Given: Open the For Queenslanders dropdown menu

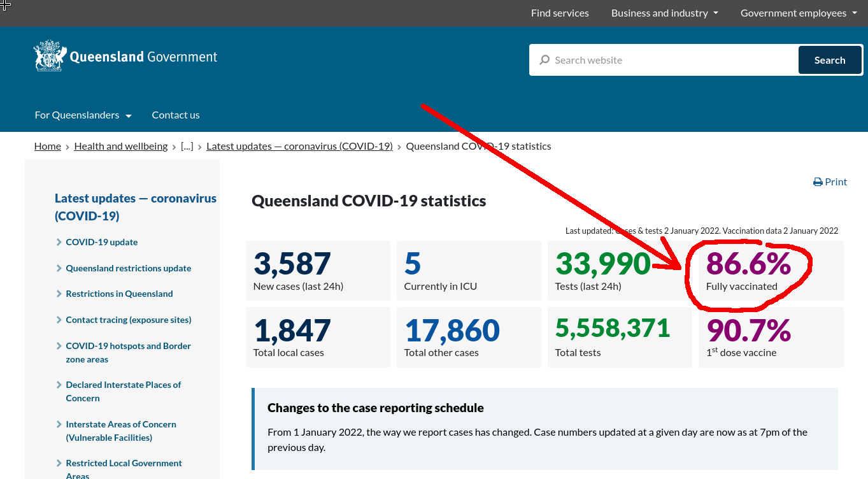Looking at the screenshot, I should coord(83,115).
